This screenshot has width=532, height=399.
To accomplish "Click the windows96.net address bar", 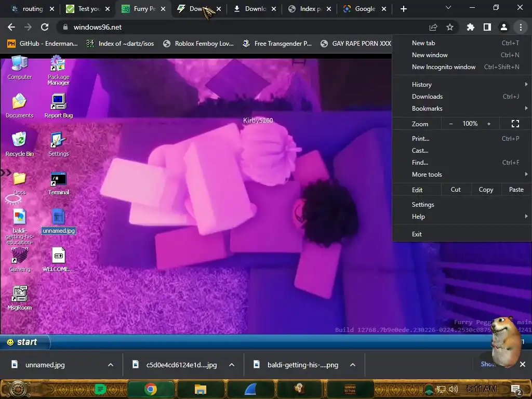I will (x=241, y=27).
